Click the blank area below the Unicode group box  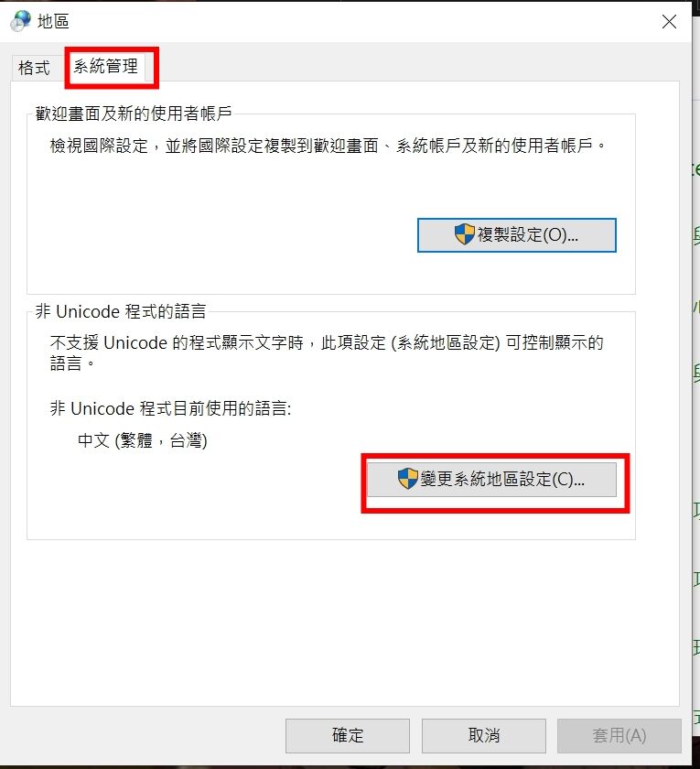click(343, 623)
